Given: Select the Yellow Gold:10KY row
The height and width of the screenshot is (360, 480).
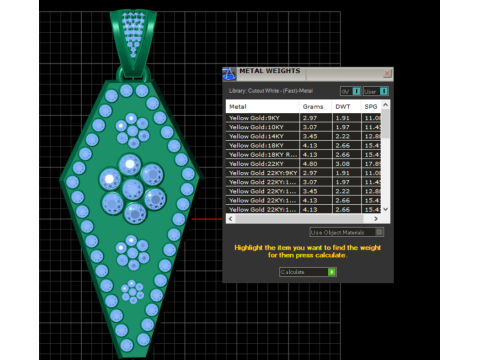Looking at the screenshot, I should tap(303, 127).
